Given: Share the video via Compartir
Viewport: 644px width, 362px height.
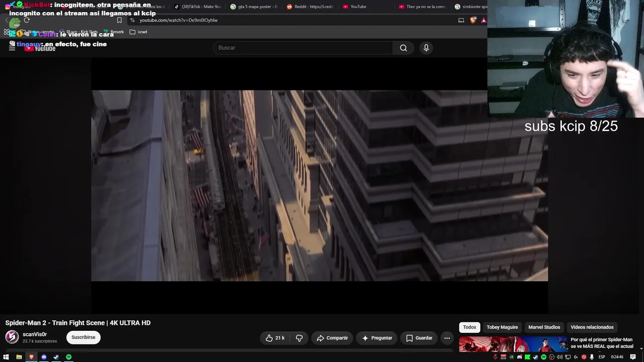Looking at the screenshot, I should [332, 338].
